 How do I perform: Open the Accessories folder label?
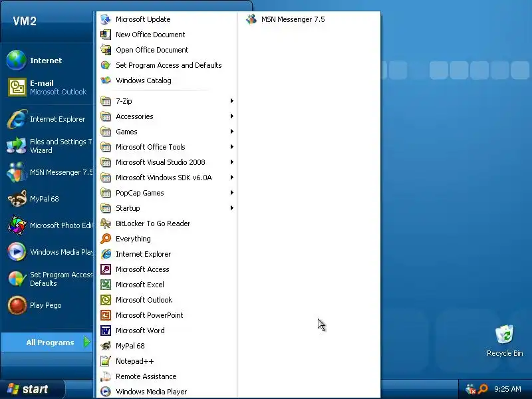click(x=134, y=116)
